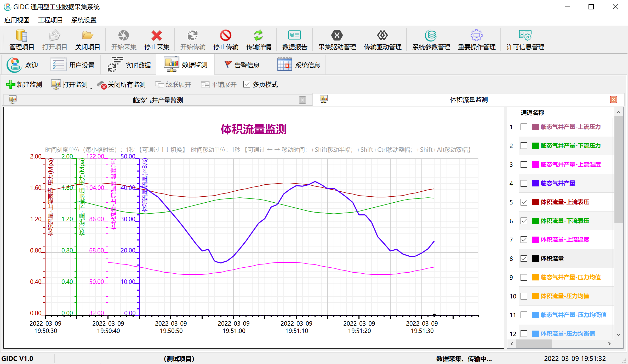This screenshot has height=364, width=628.
Task: Enable 体积流量-压力均值 channel checkbox
Action: [524, 296]
